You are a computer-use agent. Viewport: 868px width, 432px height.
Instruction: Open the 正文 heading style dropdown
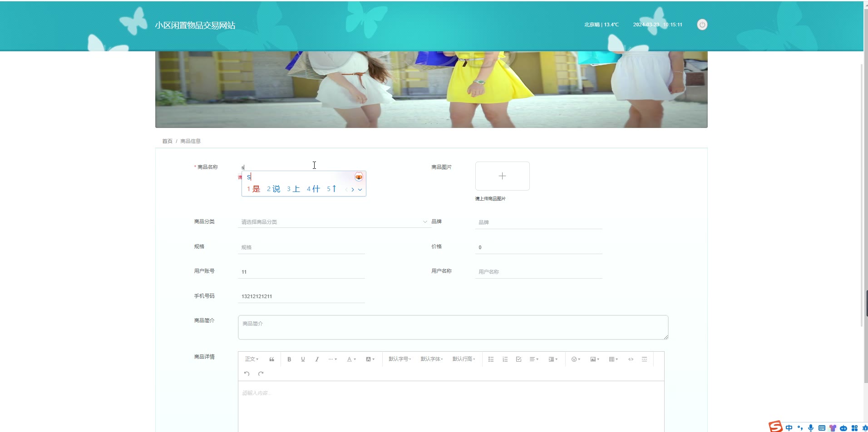[x=252, y=359]
